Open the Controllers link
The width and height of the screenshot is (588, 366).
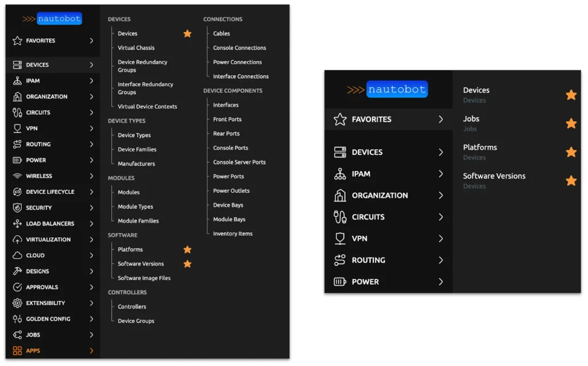[131, 307]
